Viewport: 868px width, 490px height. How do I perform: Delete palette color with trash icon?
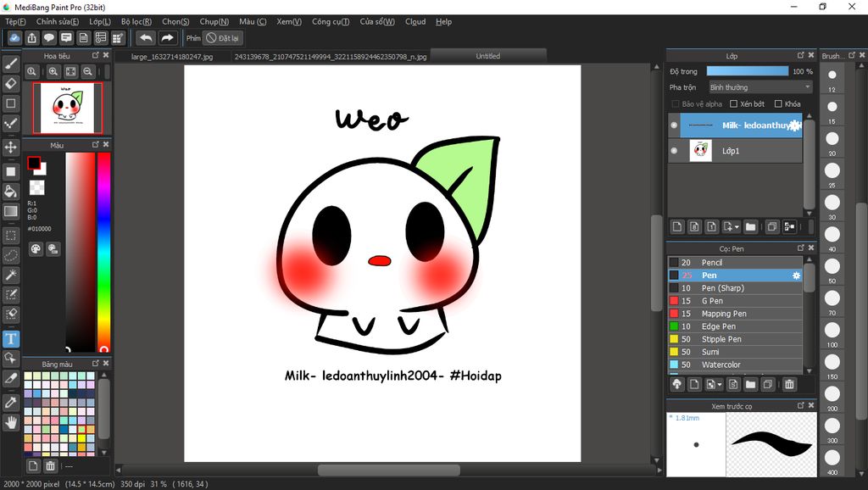coord(50,465)
